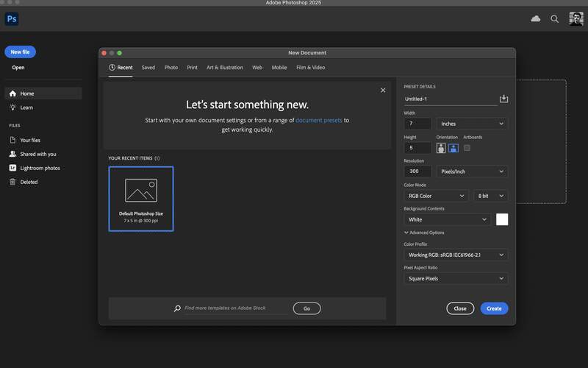Open the White background contents dropdown

(x=448, y=219)
